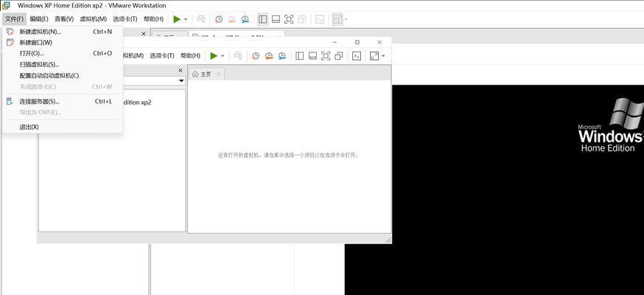
Task: Click the 文件(F) menu in back window
Action: click(15, 19)
